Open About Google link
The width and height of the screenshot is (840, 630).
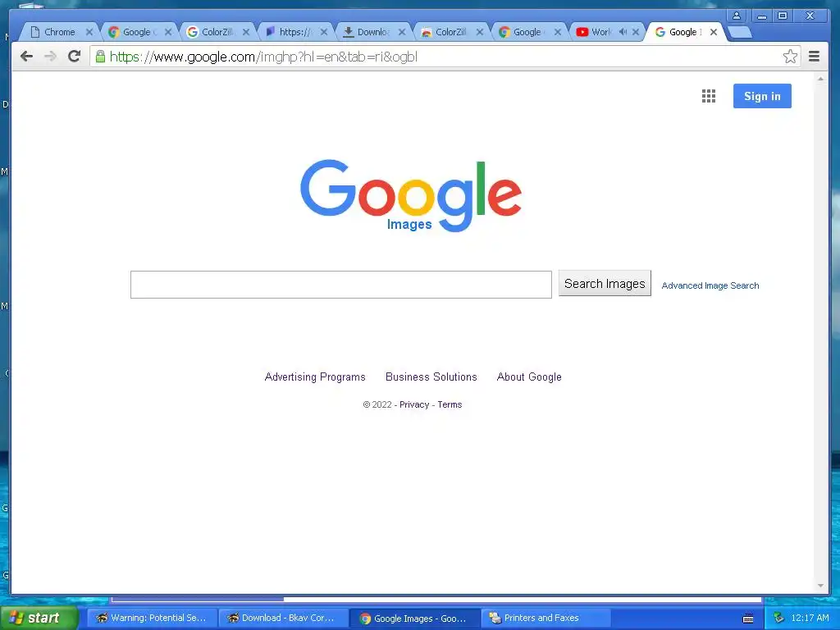click(529, 377)
